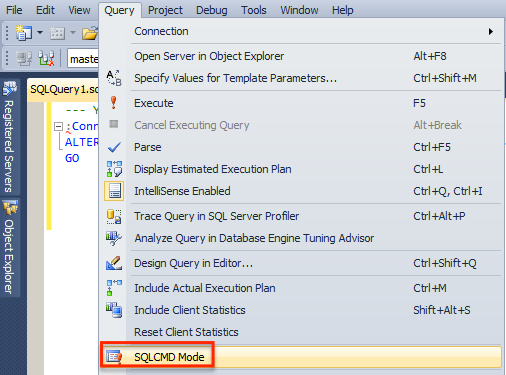
Task: Select Specify Values for Template Parameters
Action: click(301, 78)
